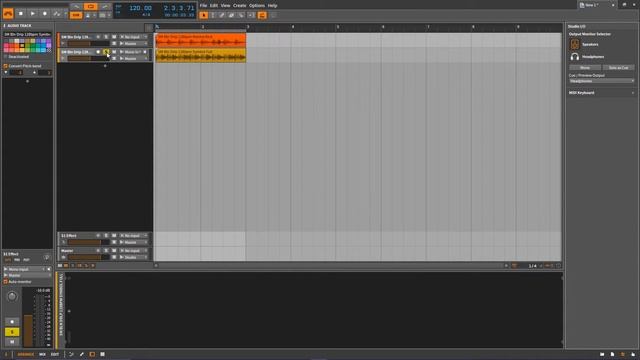Open the first track's No input dropdown

point(133,37)
